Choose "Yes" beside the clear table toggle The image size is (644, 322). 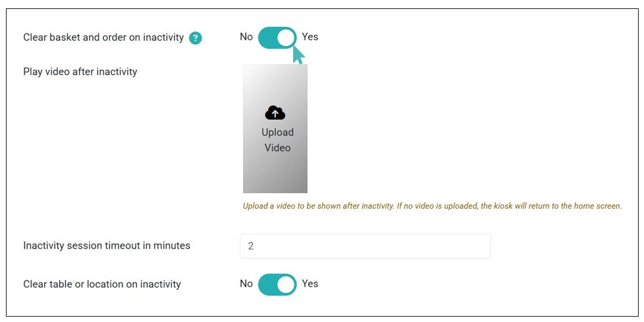[x=310, y=284]
